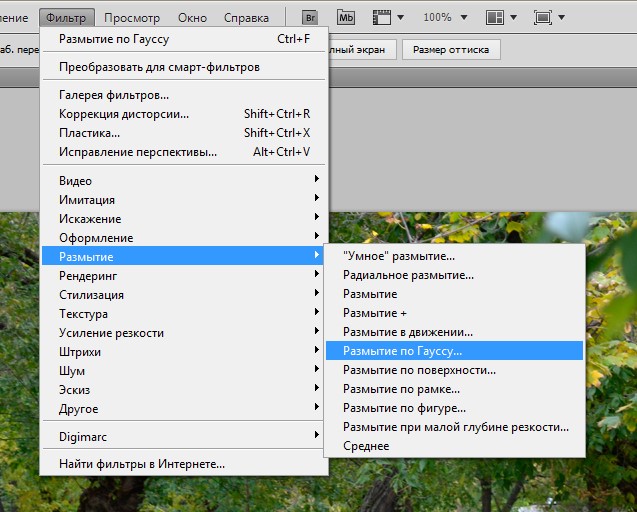Open Mini Bridge with the Mb icon
This screenshot has height=512, width=637.
pyautogui.click(x=346, y=17)
